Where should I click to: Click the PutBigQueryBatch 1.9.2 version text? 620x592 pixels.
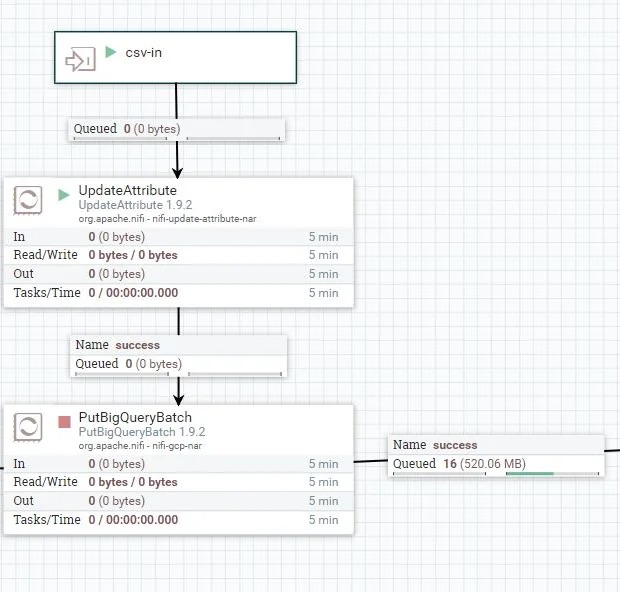point(142,432)
